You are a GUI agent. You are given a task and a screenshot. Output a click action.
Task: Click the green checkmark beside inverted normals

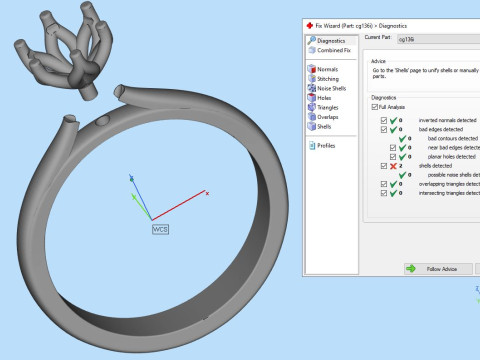(x=393, y=120)
